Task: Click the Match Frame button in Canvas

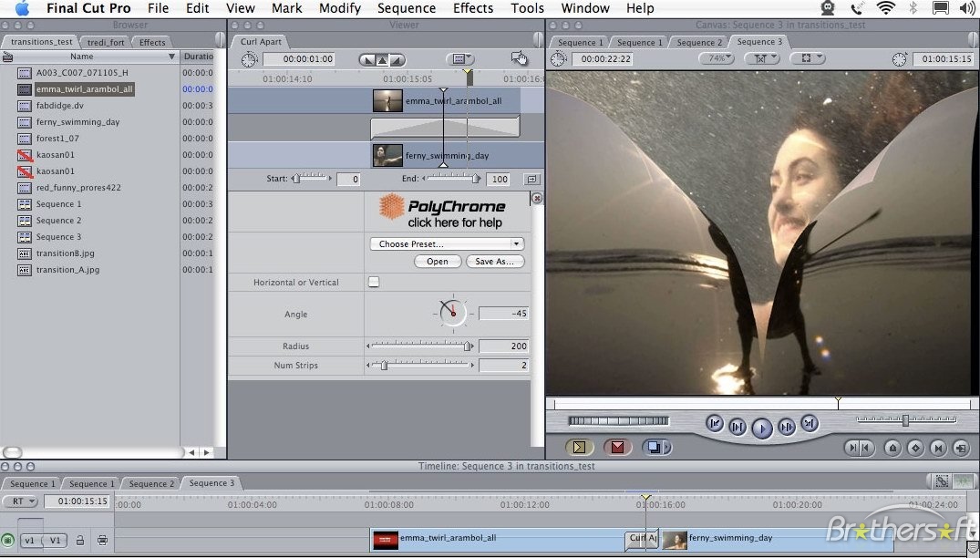Action: tap(961, 448)
